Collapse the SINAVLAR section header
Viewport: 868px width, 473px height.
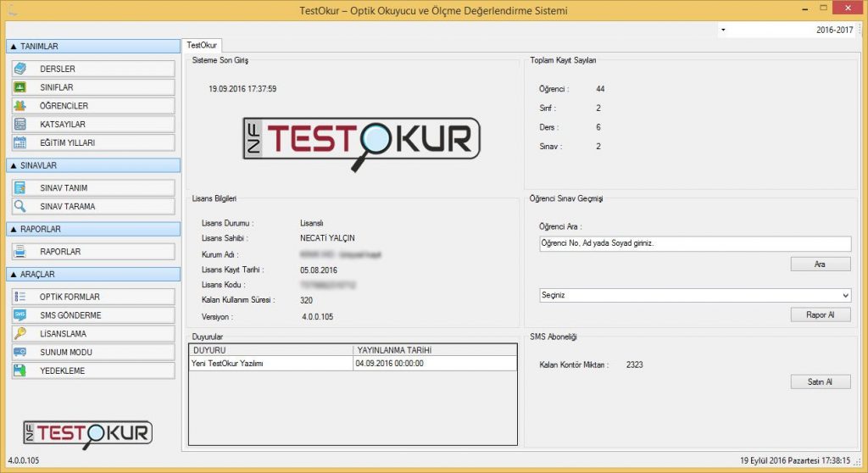tap(93, 165)
